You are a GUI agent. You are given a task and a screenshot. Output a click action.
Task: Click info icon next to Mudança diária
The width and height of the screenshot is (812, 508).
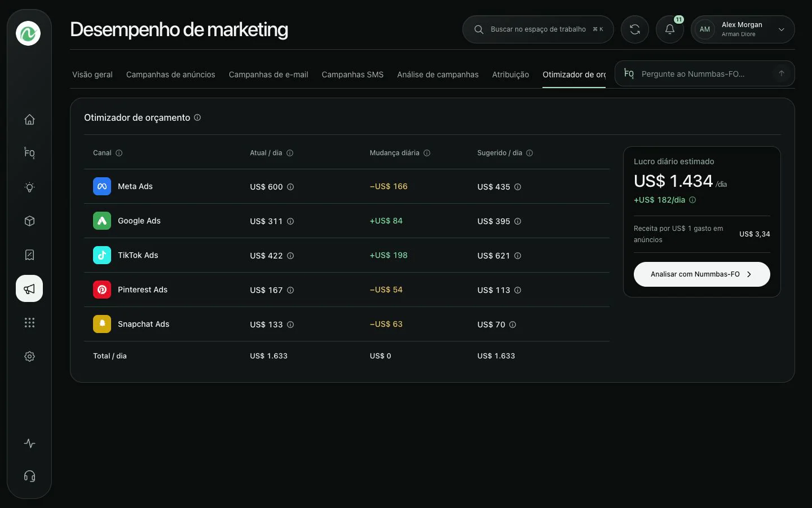(x=427, y=153)
